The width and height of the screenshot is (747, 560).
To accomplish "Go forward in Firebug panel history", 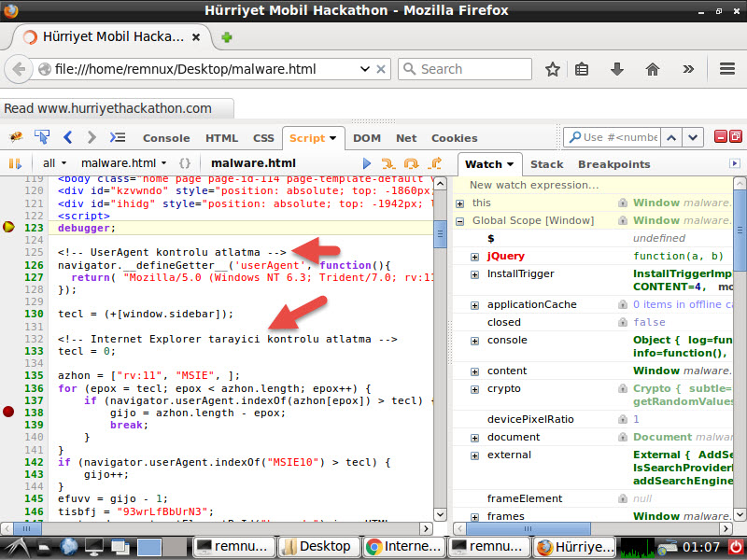I will click(91, 137).
